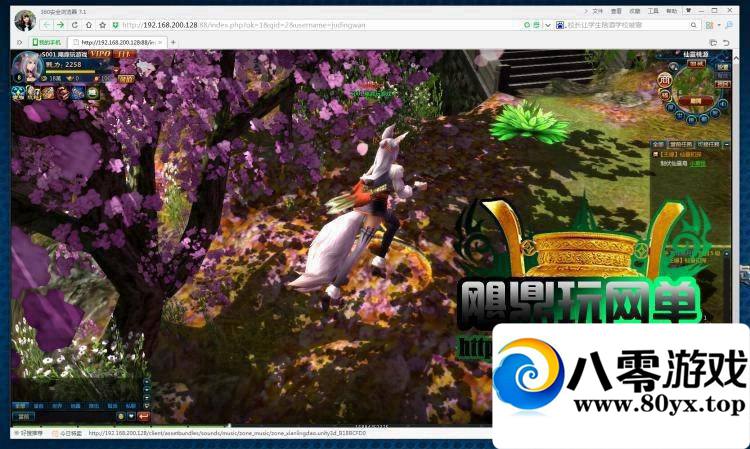This screenshot has width=750, height=449.
Task: Click the gold button below the buff arrow
Action: (126, 79)
